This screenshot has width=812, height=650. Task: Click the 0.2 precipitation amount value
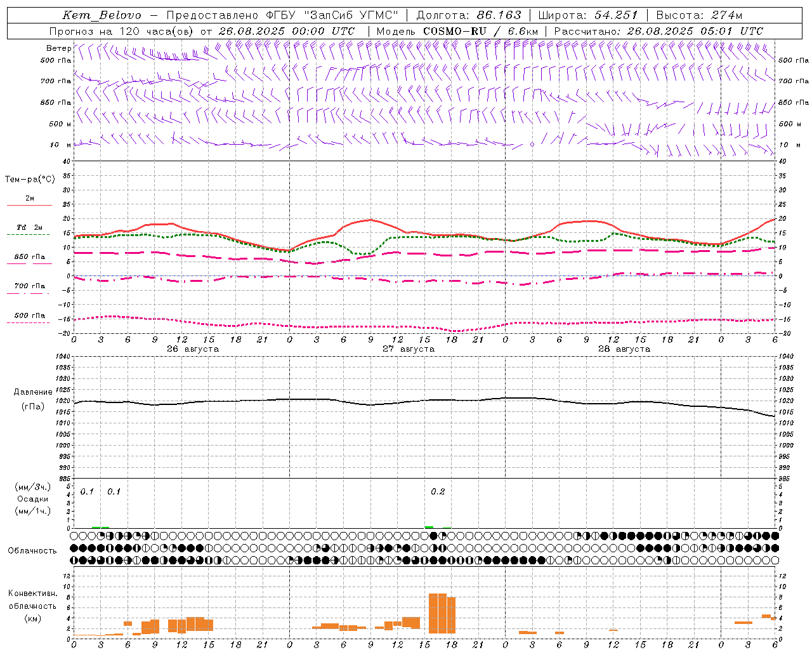click(x=438, y=492)
